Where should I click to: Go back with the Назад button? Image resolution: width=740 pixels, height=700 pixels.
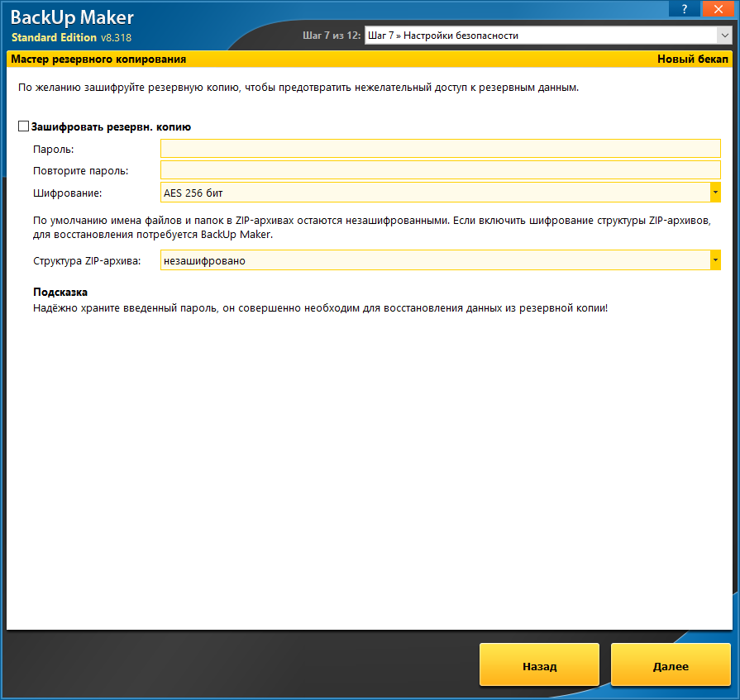pos(539,665)
